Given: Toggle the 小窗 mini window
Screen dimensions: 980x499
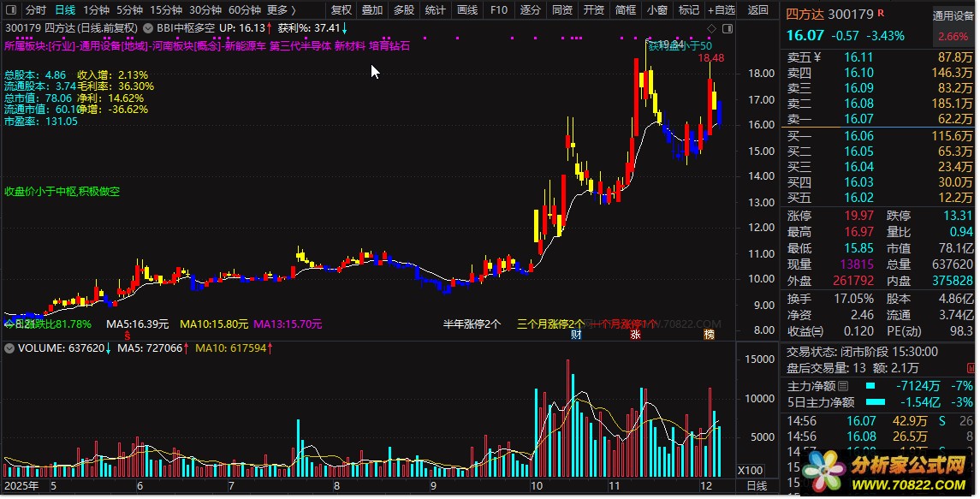Looking at the screenshot, I should [x=657, y=10].
